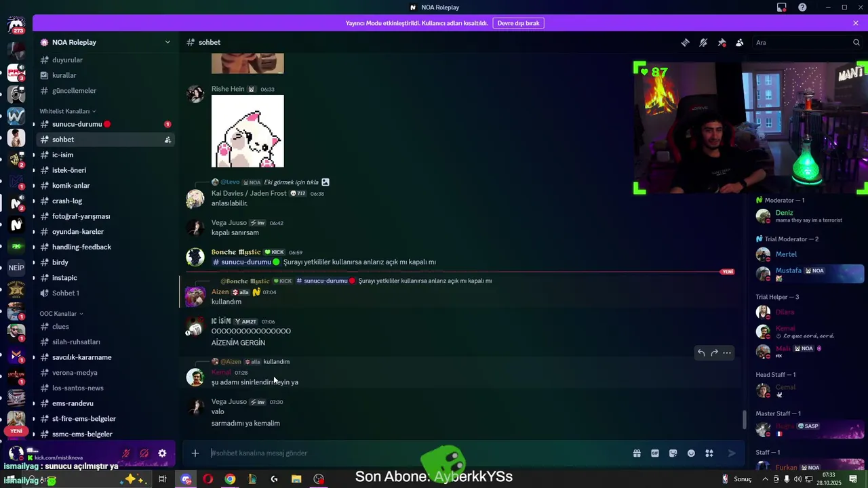868x488 pixels.
Task: Open Opera browser in taskbar
Action: pos(208,479)
